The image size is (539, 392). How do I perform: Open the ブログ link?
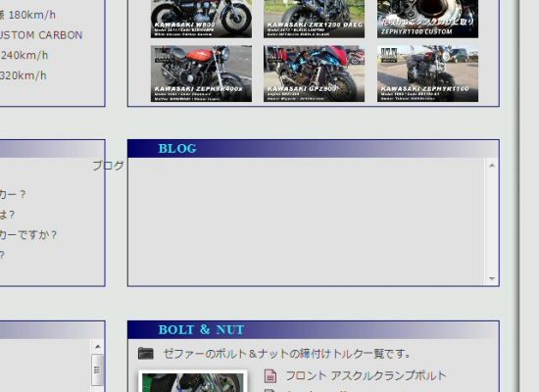108,166
